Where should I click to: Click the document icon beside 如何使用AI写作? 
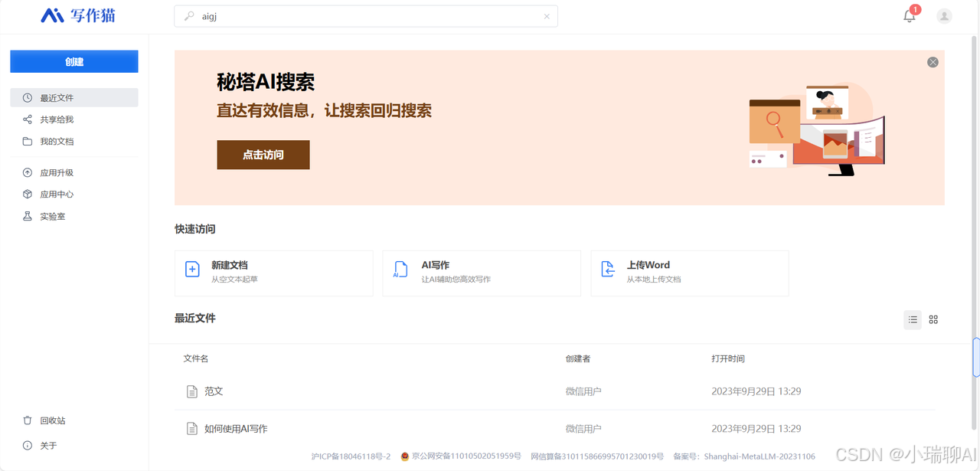pyautogui.click(x=193, y=429)
